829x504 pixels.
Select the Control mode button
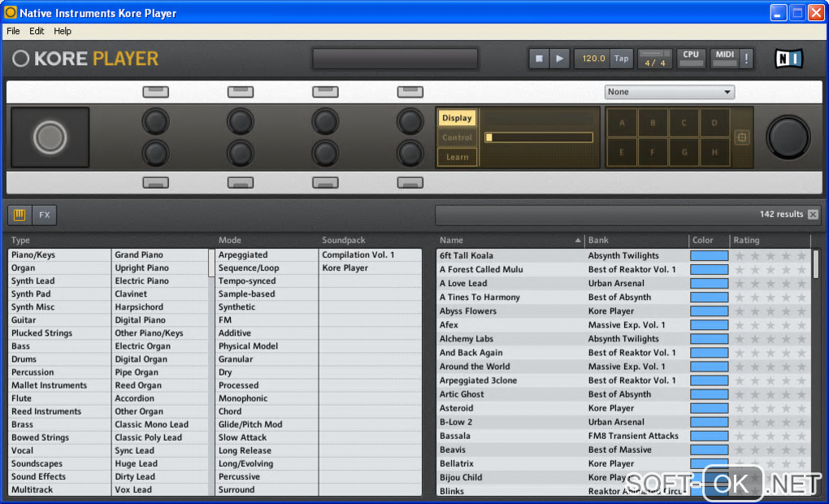click(x=457, y=137)
